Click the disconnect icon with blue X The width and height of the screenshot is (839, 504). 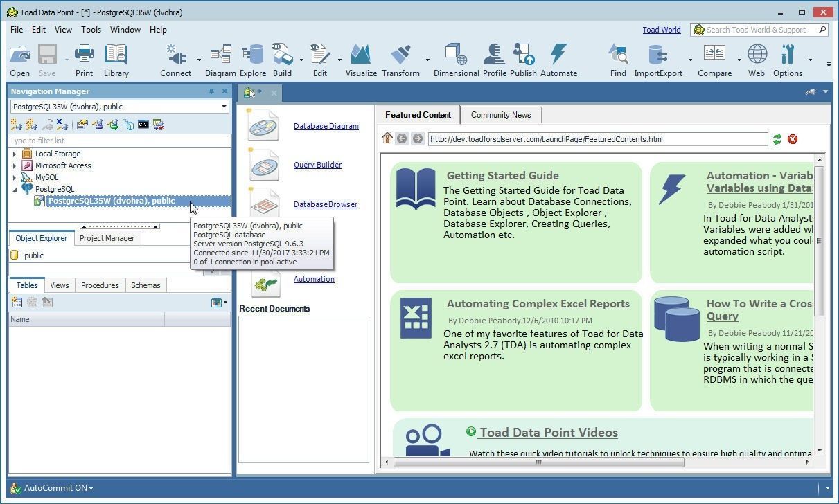pyautogui.click(x=62, y=125)
